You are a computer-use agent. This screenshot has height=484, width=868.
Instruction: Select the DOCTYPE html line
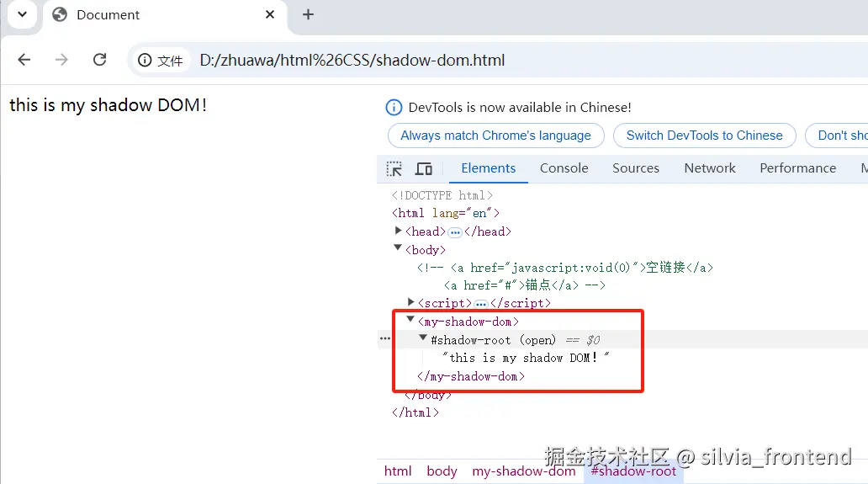pos(442,195)
